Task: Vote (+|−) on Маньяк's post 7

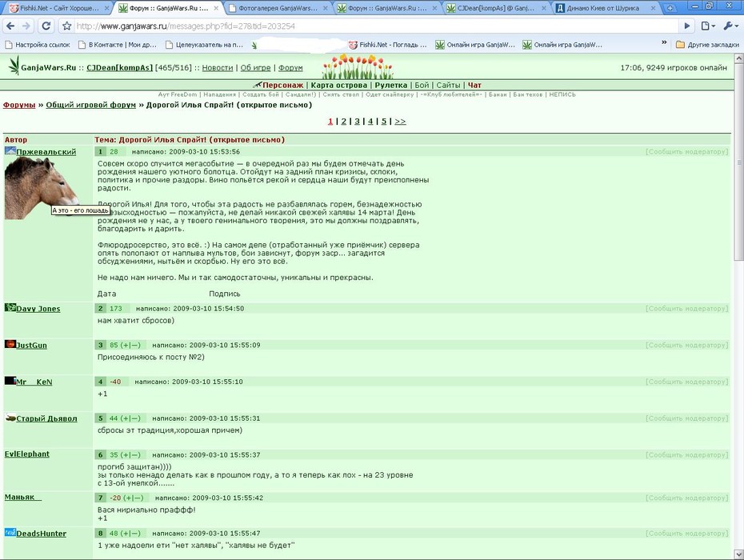Action: pyautogui.click(x=134, y=498)
